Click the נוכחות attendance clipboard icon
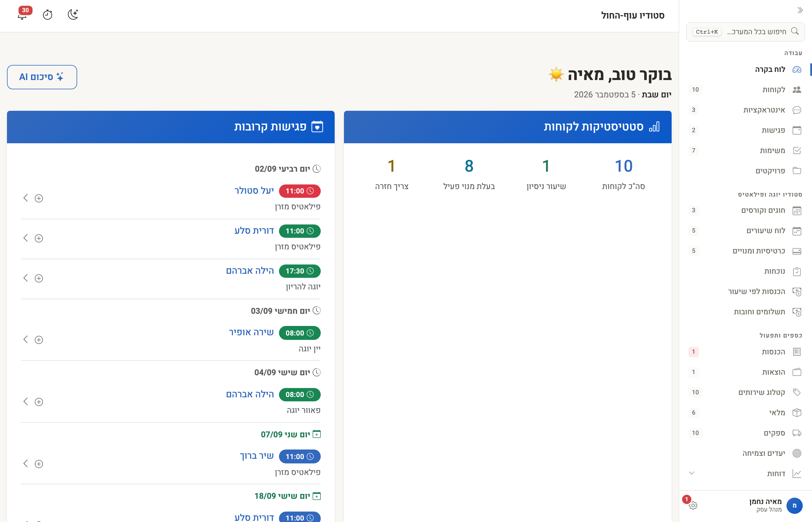Viewport: 812px width, 522px height. tap(797, 271)
